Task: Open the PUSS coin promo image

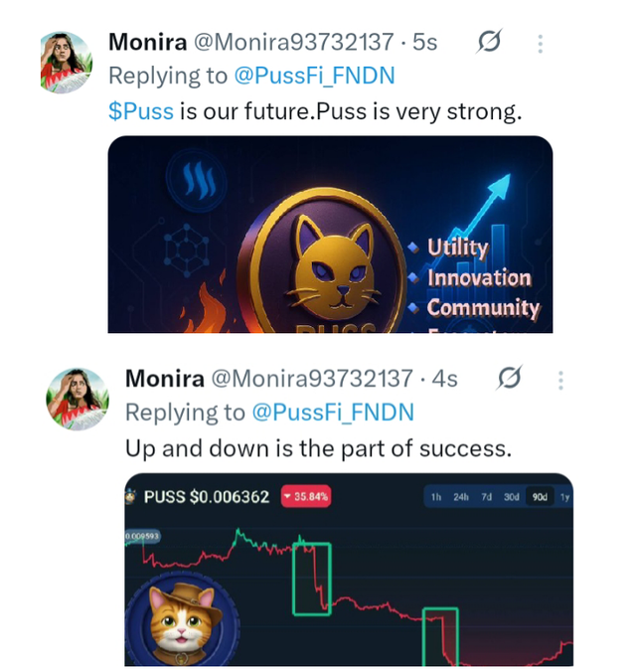Action: 330,235
